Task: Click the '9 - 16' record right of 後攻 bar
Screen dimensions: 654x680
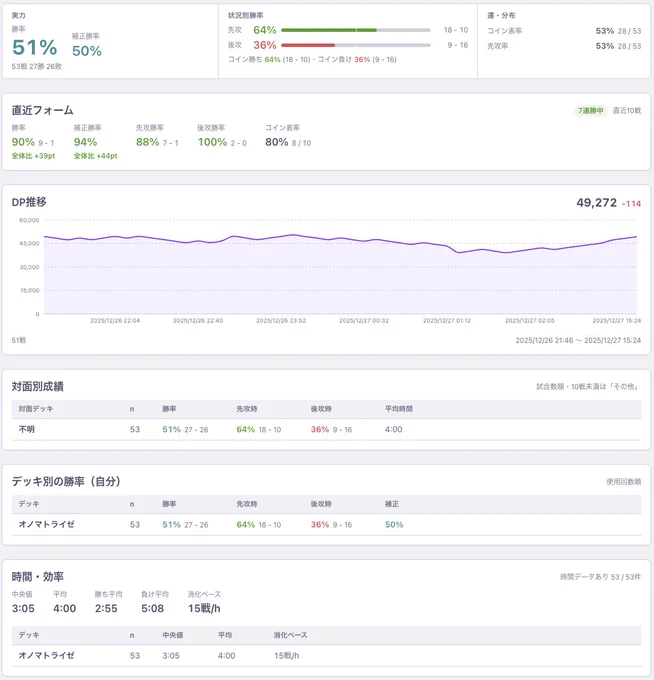Action: coord(458,45)
